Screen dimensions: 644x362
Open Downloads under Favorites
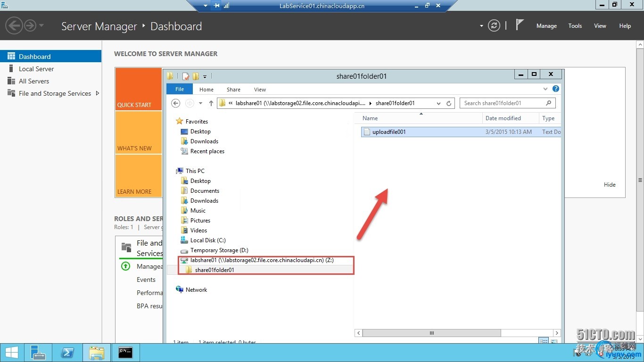click(204, 141)
